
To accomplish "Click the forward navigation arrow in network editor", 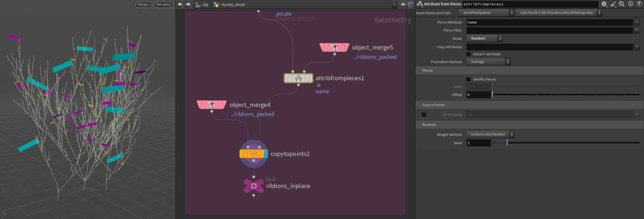I will click(x=188, y=5).
